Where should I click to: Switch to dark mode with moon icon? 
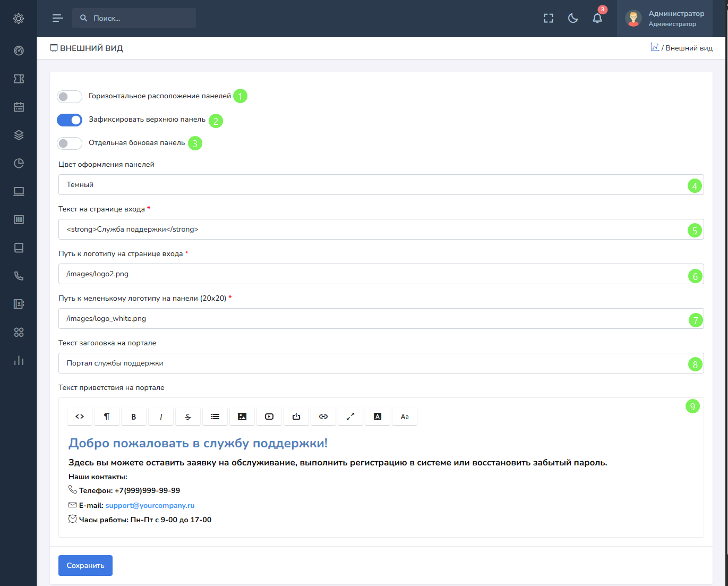click(573, 19)
